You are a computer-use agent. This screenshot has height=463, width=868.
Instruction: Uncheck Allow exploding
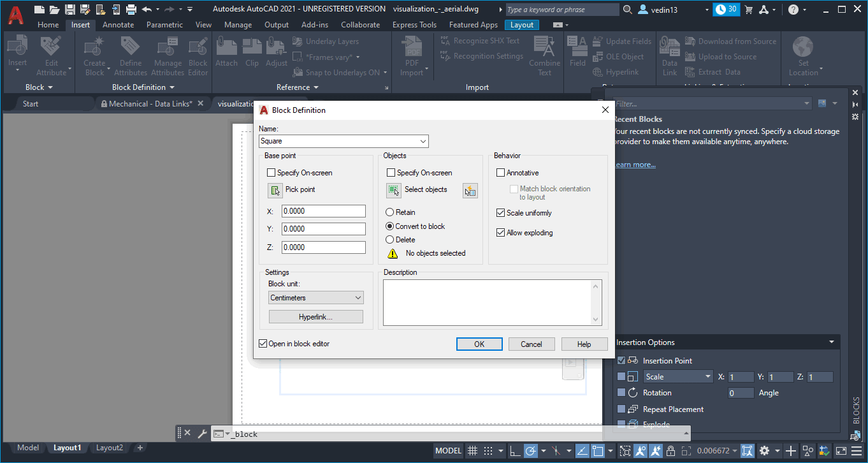[500, 233]
